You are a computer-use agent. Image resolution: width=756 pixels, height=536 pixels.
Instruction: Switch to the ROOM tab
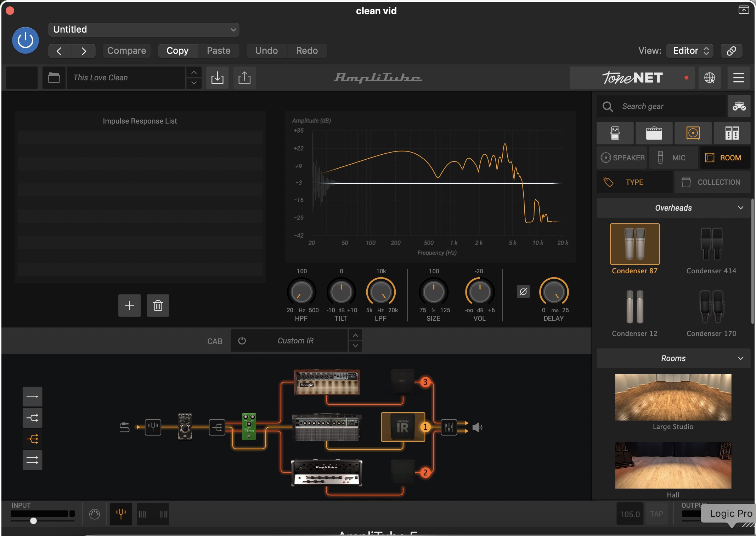click(725, 158)
